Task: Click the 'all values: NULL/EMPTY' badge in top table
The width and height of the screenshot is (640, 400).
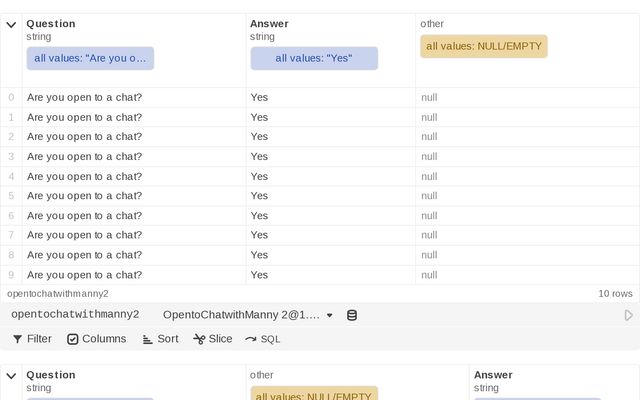Action: tap(484, 46)
